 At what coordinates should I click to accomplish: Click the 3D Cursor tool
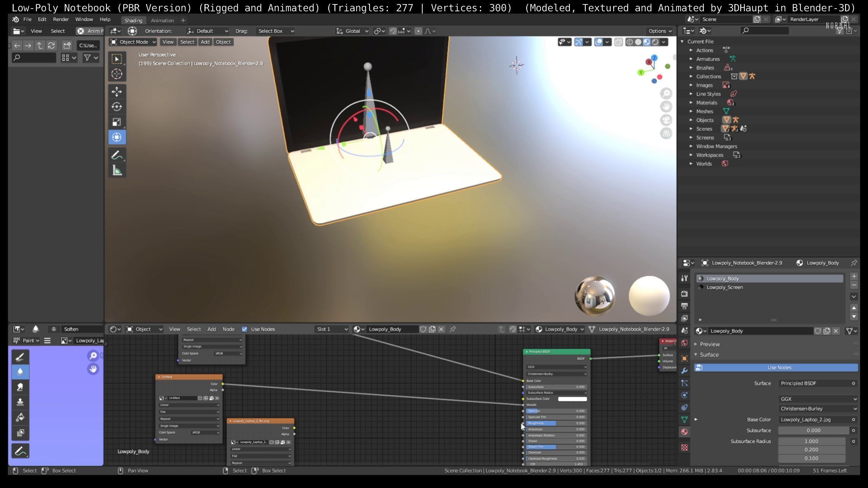click(x=116, y=74)
